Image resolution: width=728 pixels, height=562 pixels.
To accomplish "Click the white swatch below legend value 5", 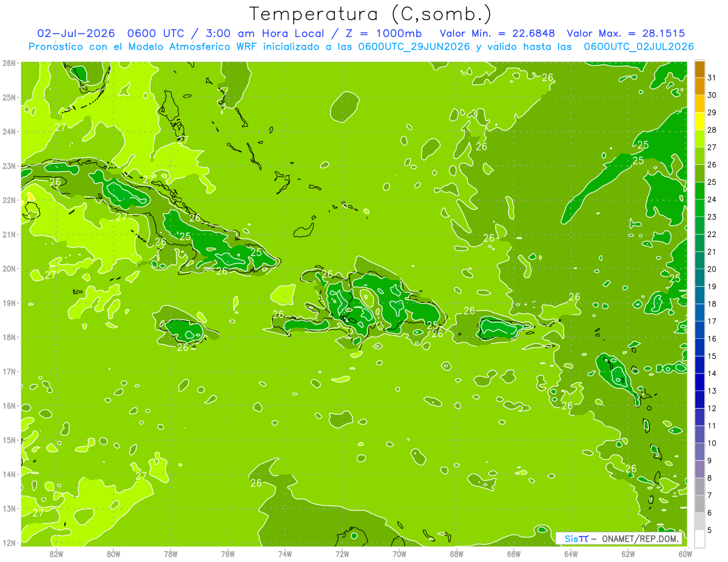I will pos(699,538).
